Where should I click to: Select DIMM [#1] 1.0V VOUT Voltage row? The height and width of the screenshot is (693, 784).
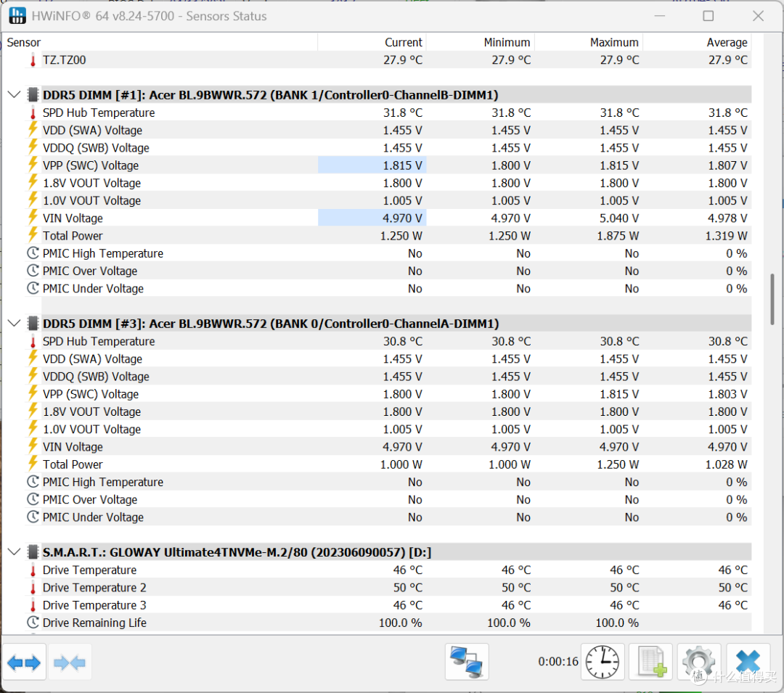pos(388,200)
